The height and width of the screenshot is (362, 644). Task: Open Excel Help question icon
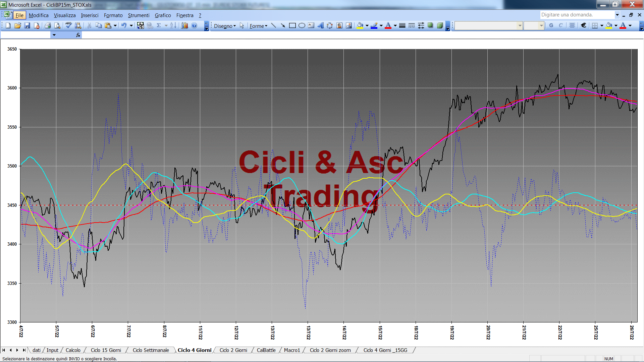[x=194, y=25]
